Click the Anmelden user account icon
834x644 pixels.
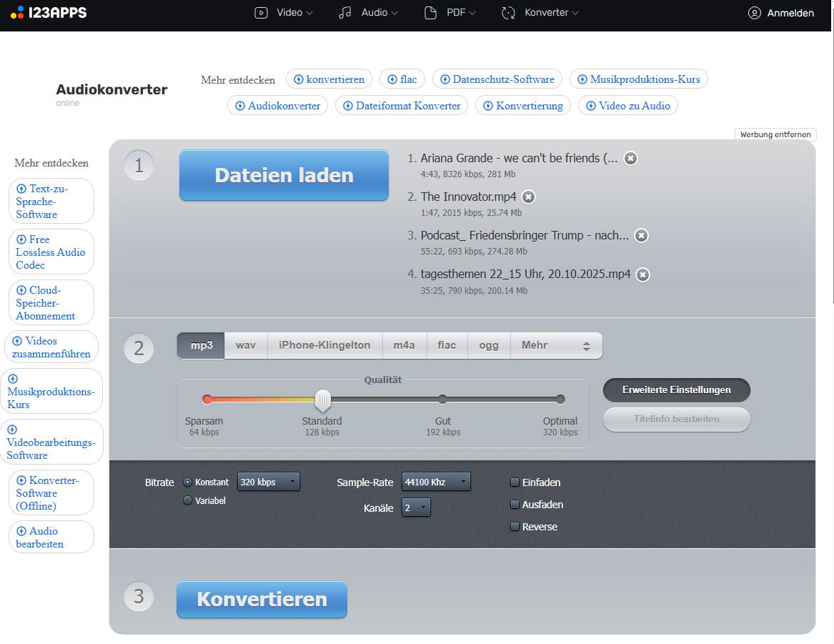coord(754,13)
